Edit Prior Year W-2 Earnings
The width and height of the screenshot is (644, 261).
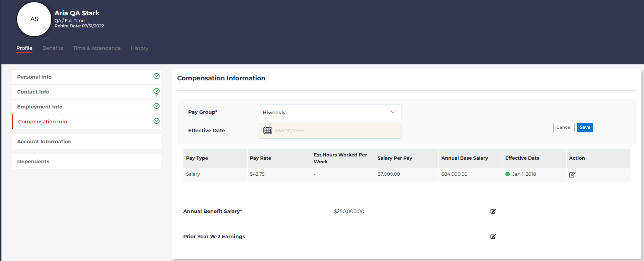coord(493,236)
